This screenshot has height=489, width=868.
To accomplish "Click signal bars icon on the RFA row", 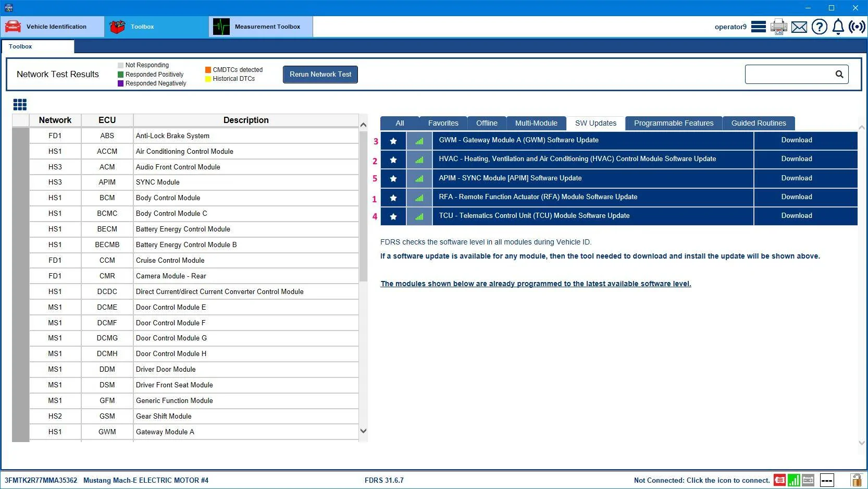I will [x=419, y=198].
